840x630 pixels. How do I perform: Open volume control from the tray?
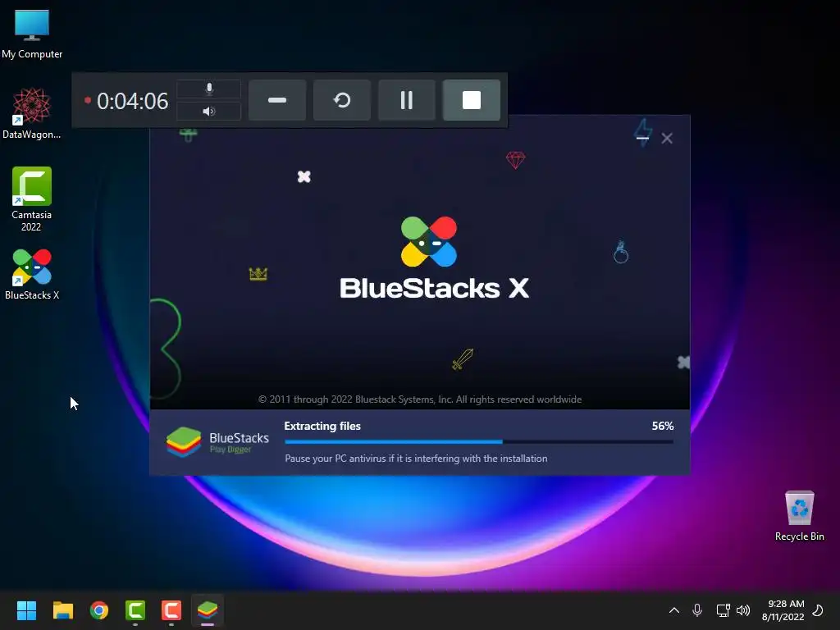pos(743,610)
